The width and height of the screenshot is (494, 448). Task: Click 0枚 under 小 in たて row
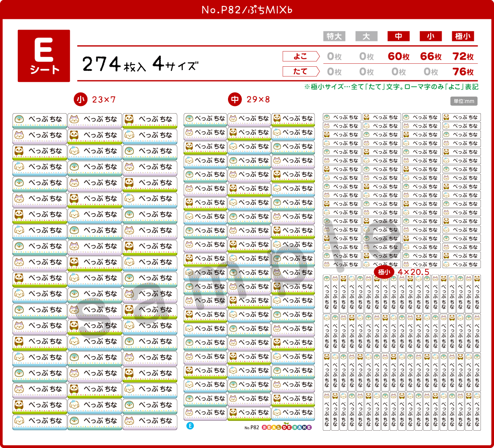(431, 71)
